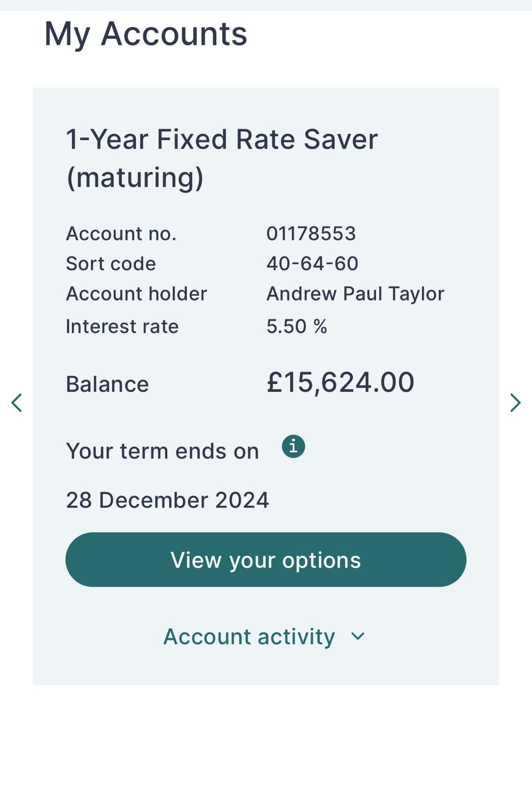This screenshot has height=787, width=532.
Task: Go to the previous account using left arrow
Action: pos(17,402)
